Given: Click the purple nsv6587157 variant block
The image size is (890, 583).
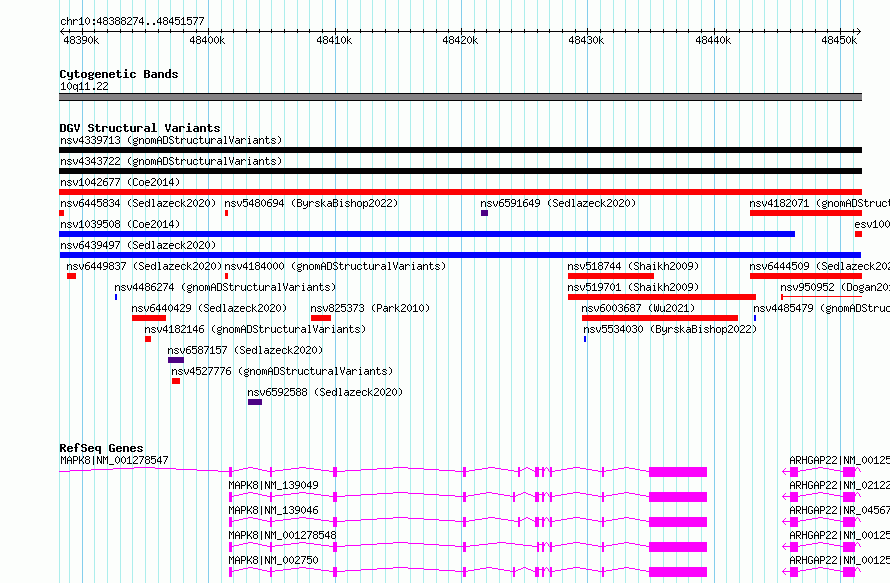Looking at the screenshot, I should coord(176,360).
